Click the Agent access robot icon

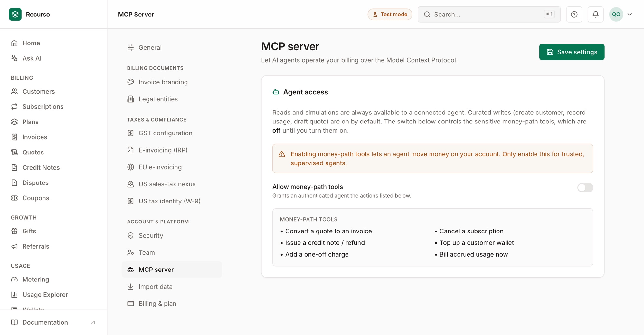click(x=276, y=92)
